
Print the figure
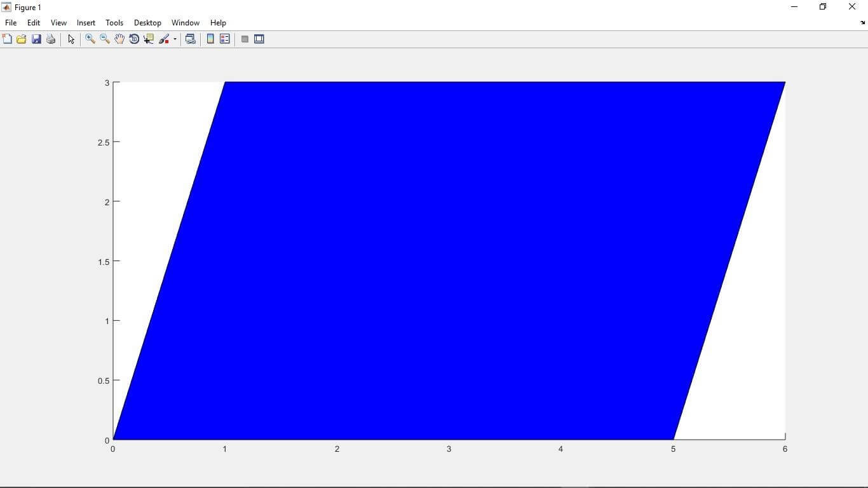[x=50, y=39]
